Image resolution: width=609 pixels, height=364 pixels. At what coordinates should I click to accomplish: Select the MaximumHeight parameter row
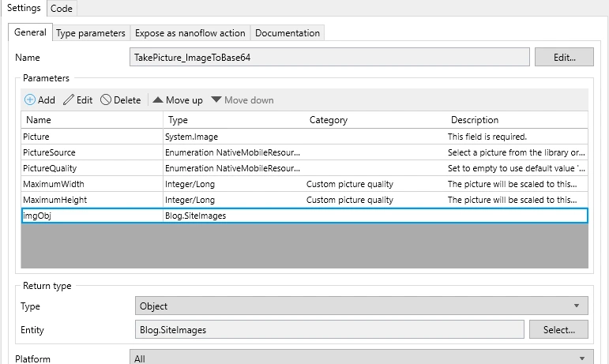pos(305,201)
